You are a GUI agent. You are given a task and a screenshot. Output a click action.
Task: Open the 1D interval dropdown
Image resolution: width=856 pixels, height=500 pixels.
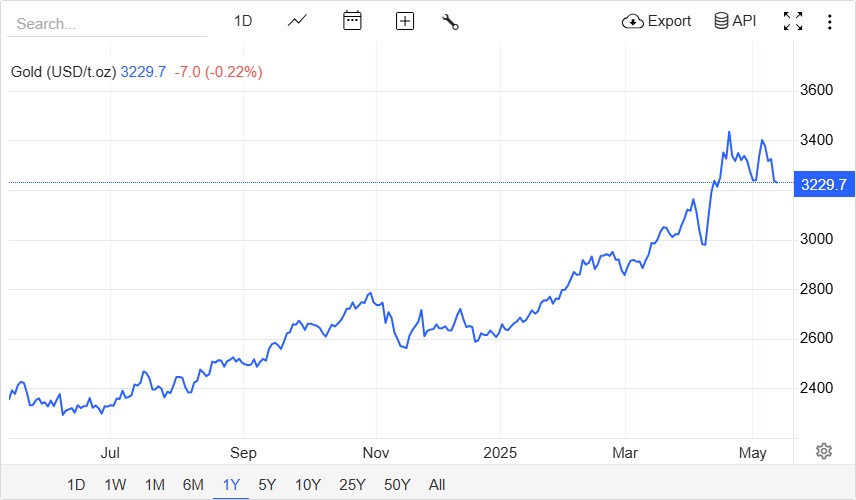[x=243, y=21]
